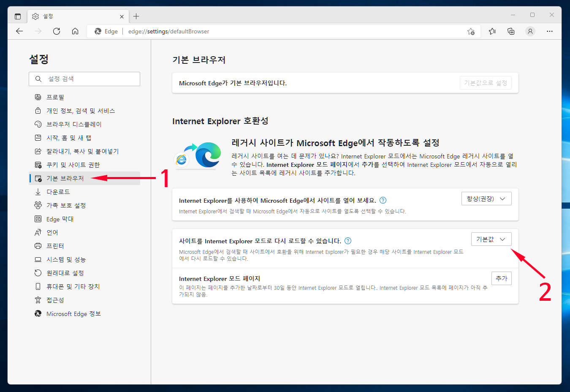Click the Internet Explorer 모드 페이지 heading

click(x=220, y=279)
